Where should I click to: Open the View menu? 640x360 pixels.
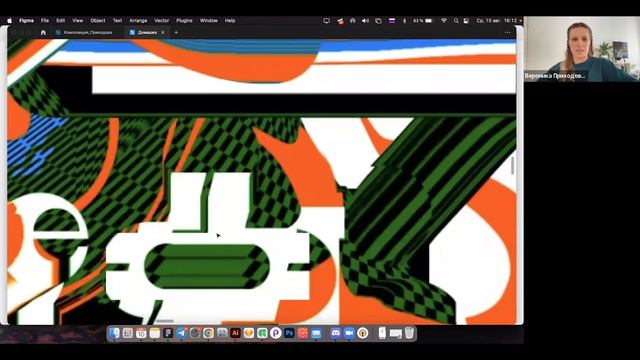[x=78, y=20]
